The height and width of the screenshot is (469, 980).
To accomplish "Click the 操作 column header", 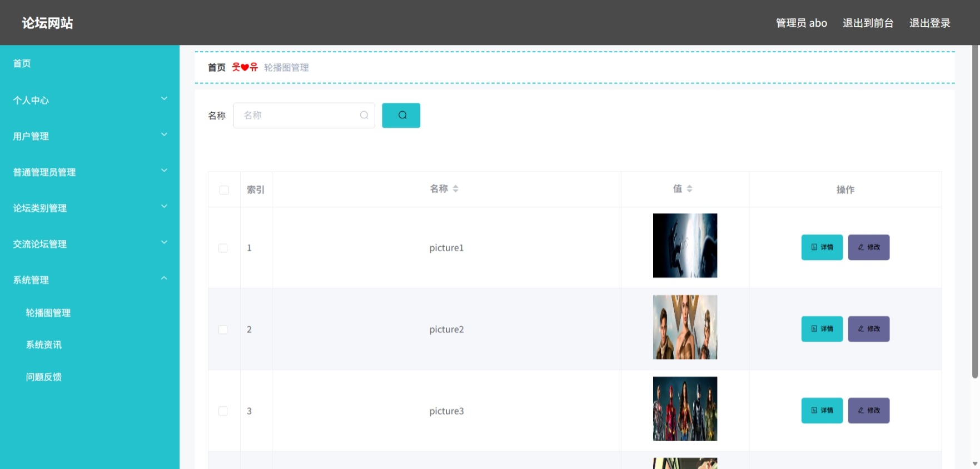I will pyautogui.click(x=845, y=190).
